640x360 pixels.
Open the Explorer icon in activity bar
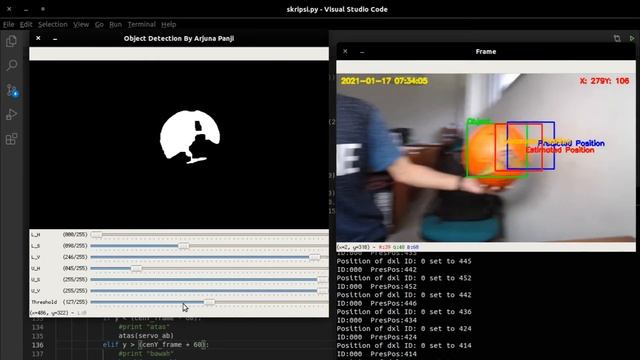pyautogui.click(x=11, y=41)
